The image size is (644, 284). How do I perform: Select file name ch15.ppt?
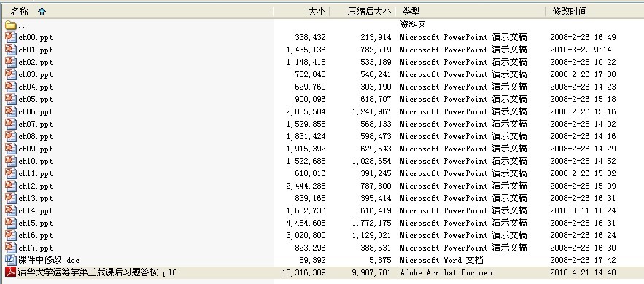pos(35,223)
